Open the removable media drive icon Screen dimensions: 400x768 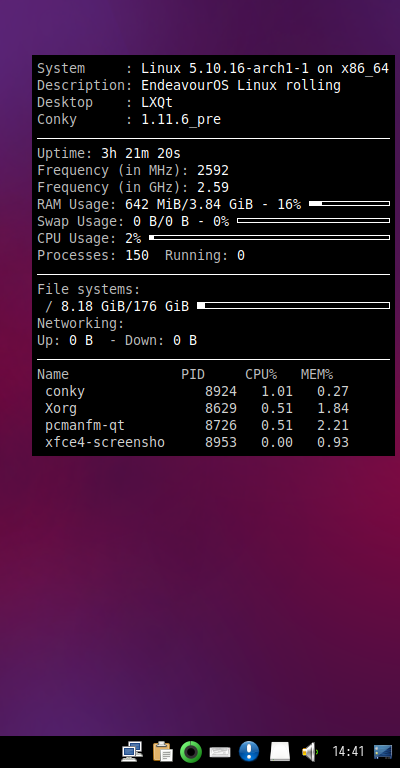tap(280, 751)
